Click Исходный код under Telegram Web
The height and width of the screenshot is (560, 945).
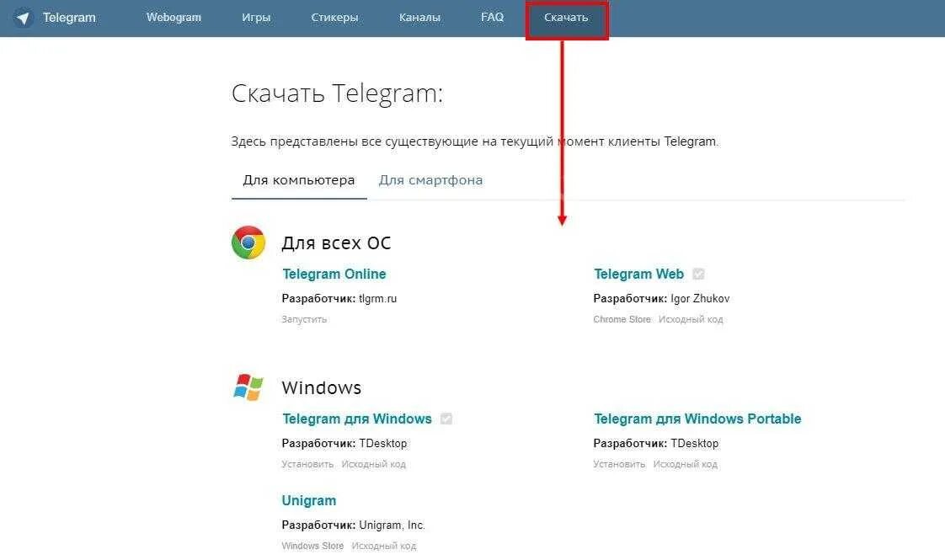click(x=691, y=319)
